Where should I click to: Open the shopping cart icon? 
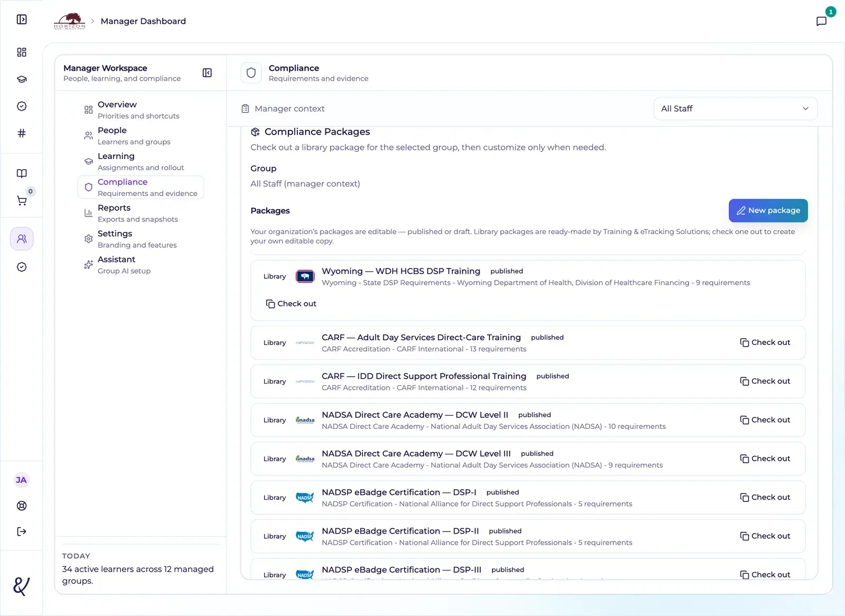(x=22, y=201)
